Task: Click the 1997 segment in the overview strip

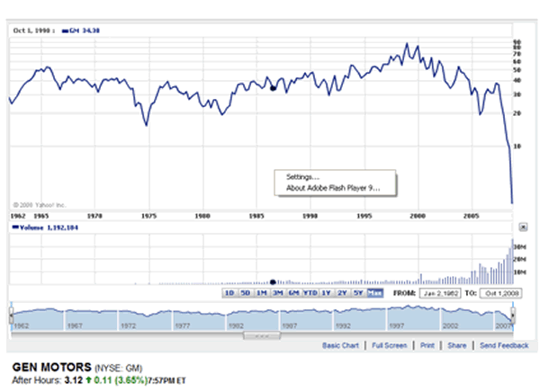Action: pyautogui.click(x=413, y=320)
